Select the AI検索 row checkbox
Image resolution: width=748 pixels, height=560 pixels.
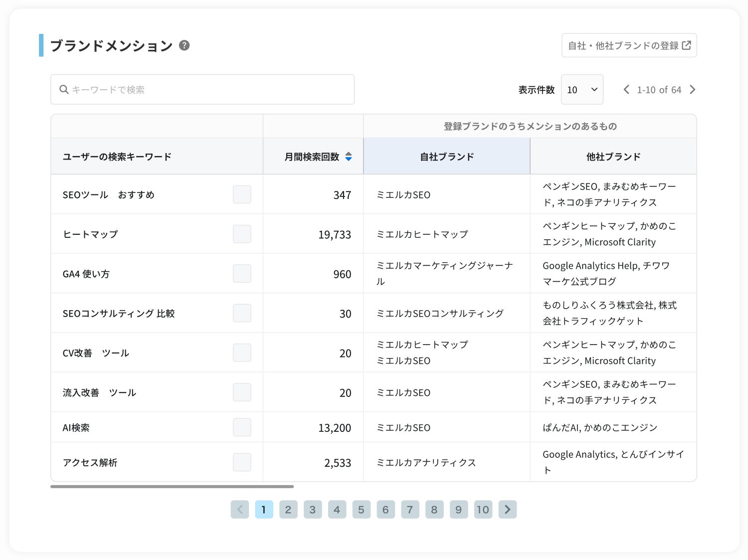(242, 427)
